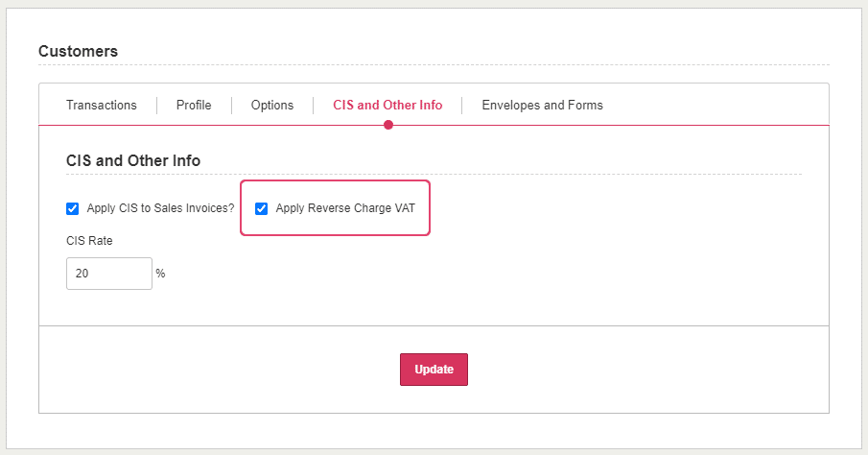Click the CIS Rate input field

(x=108, y=274)
